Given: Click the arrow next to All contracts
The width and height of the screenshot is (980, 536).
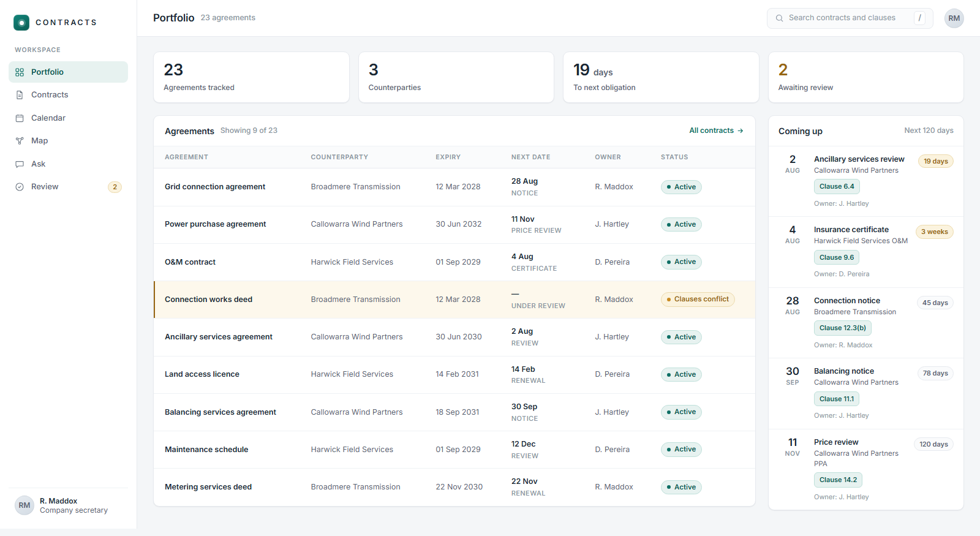Looking at the screenshot, I should (x=741, y=130).
